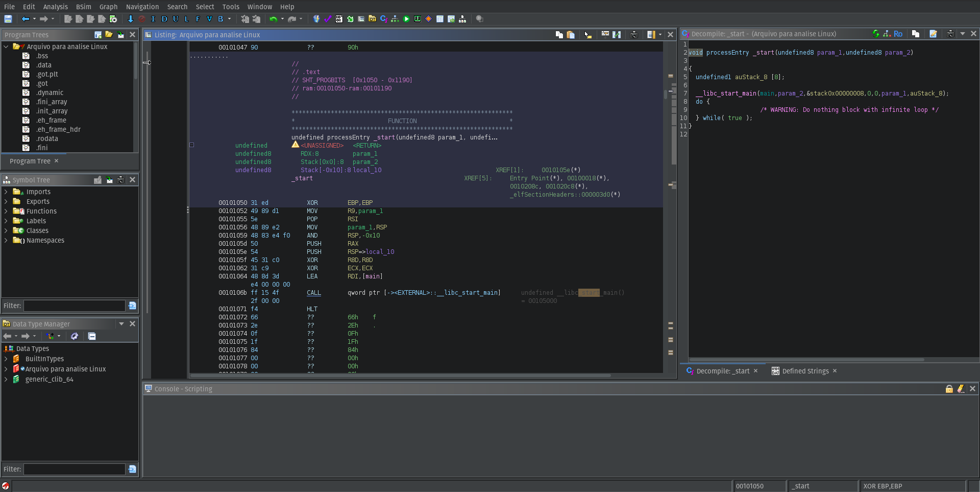980x492 pixels.
Task: Open the Analysis menu
Action: pyautogui.click(x=55, y=7)
